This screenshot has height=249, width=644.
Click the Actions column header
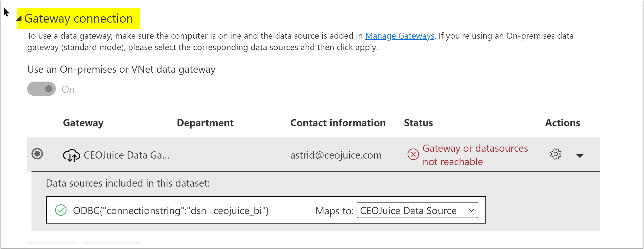[562, 123]
